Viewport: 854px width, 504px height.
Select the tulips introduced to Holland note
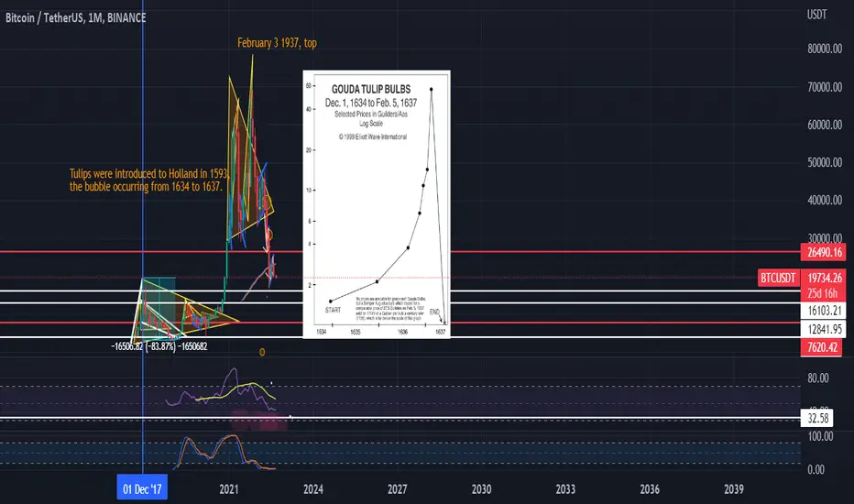148,181
